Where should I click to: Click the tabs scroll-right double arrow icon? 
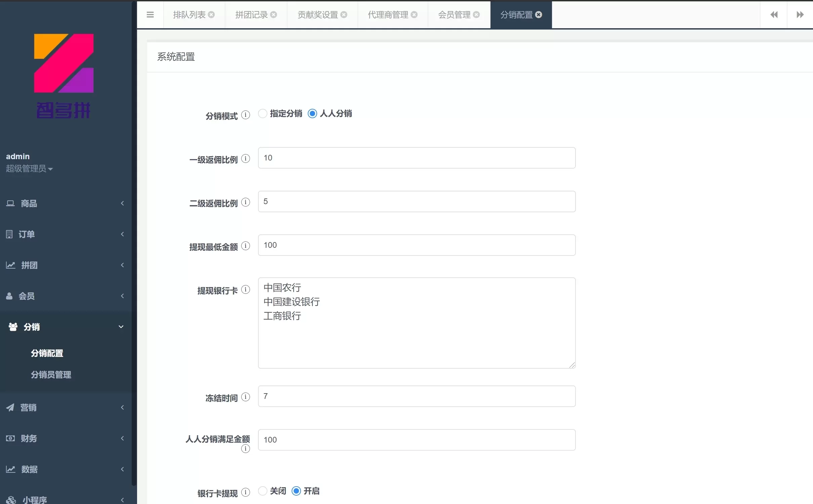tap(800, 15)
